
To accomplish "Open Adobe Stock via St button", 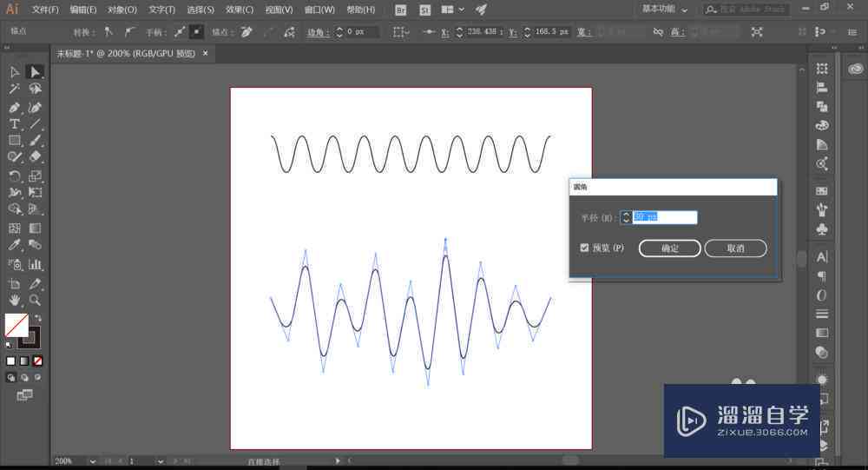I will click(425, 10).
